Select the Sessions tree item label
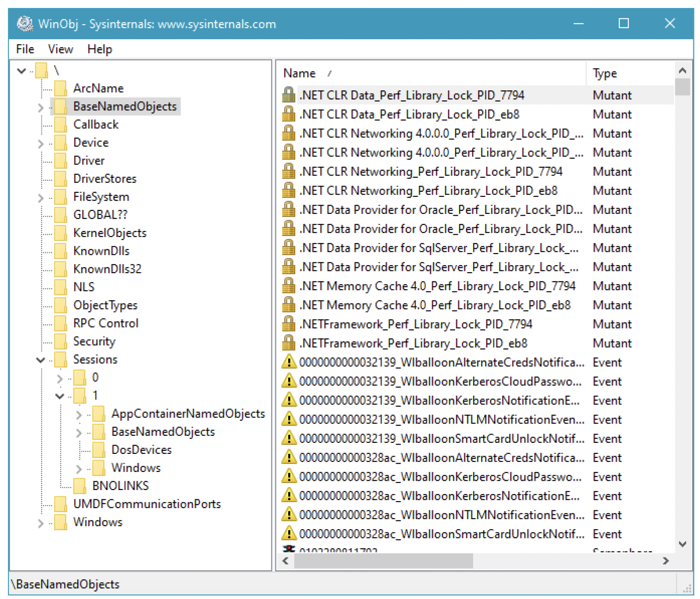This screenshot has width=700, height=599. coord(95,359)
